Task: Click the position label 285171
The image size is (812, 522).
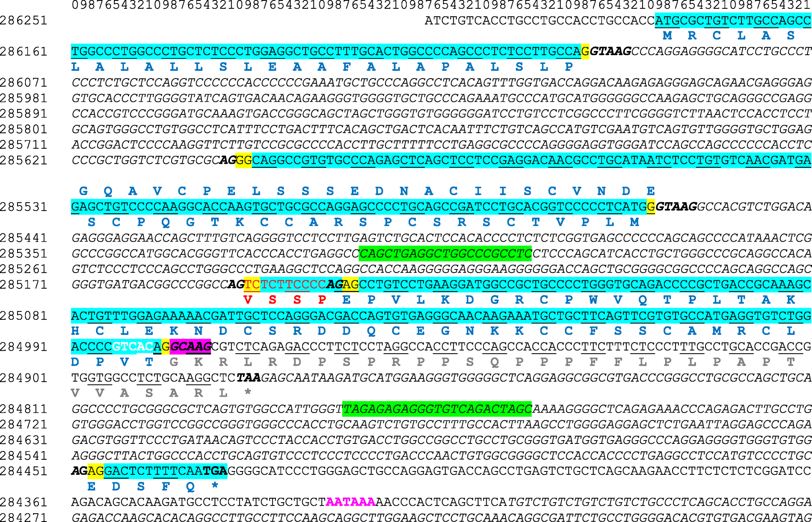Action: (24, 284)
